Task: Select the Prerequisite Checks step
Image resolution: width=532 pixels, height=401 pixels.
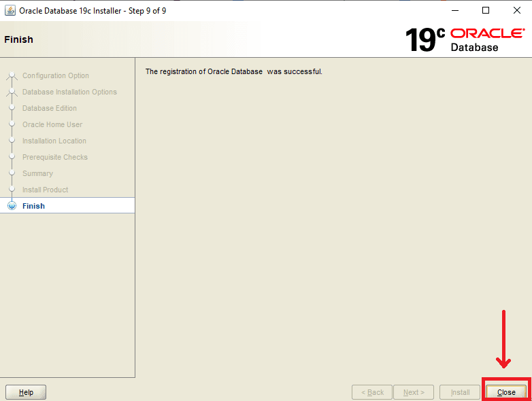Action: coord(54,157)
